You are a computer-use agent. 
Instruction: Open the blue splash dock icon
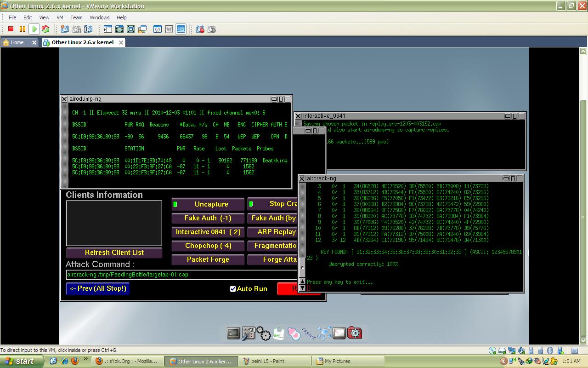click(x=324, y=333)
